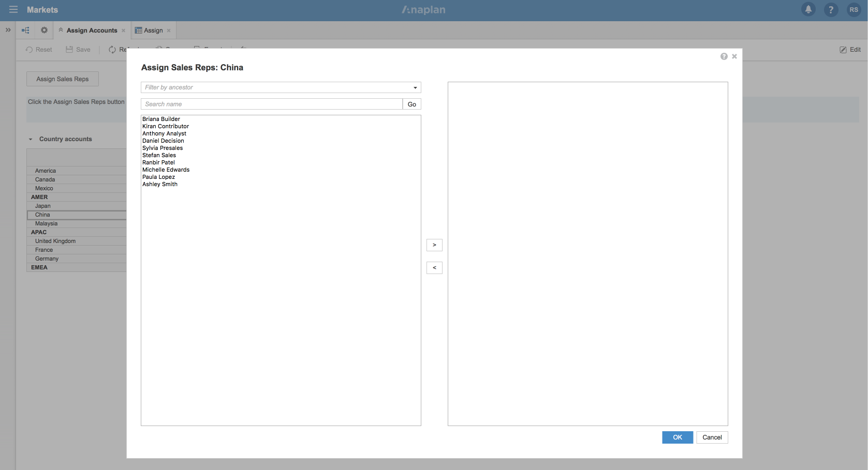
Task: Select the United Kingdom row
Action: pos(77,241)
